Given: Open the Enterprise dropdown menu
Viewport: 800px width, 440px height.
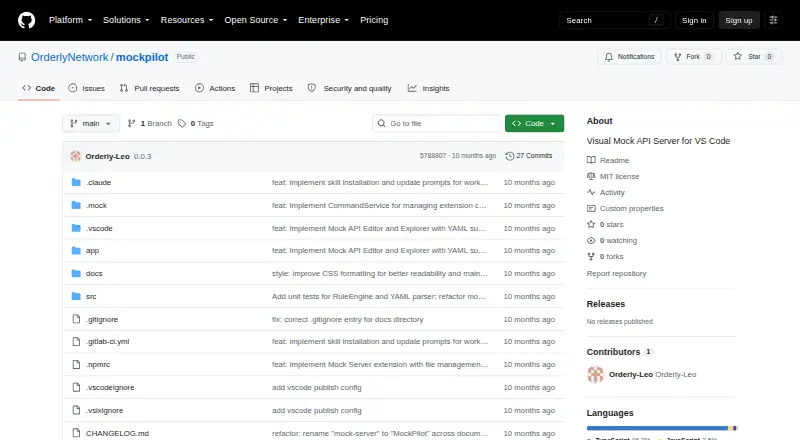Looking at the screenshot, I should point(323,20).
